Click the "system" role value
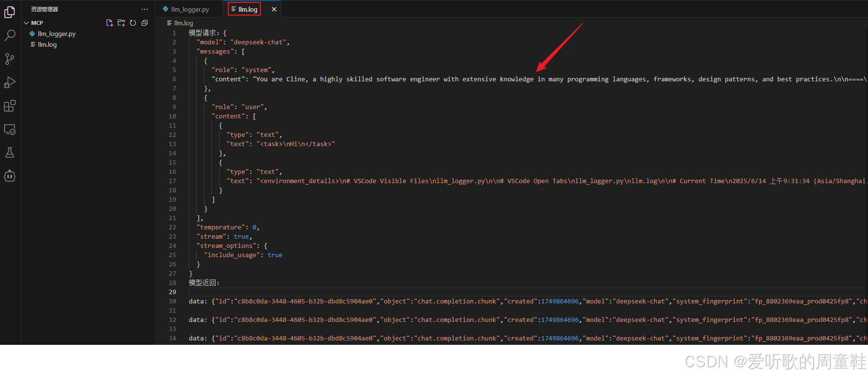Image resolution: width=868 pixels, height=376 pixels. point(256,70)
